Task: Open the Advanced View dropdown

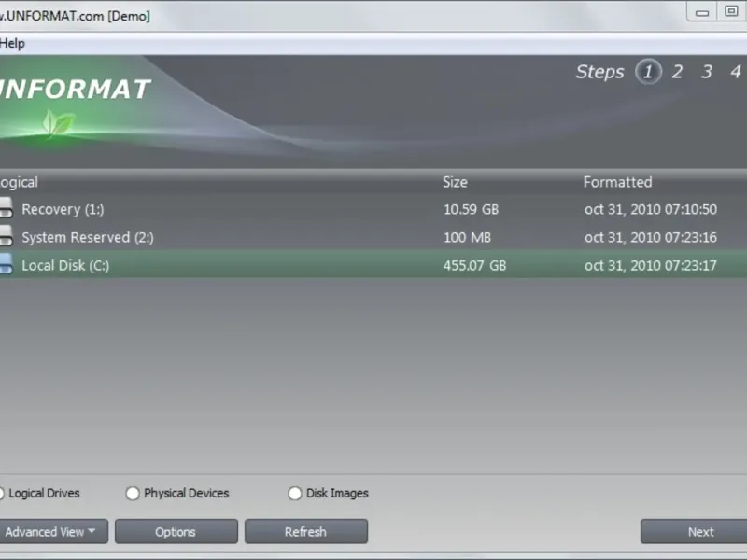Action: pyautogui.click(x=53, y=531)
